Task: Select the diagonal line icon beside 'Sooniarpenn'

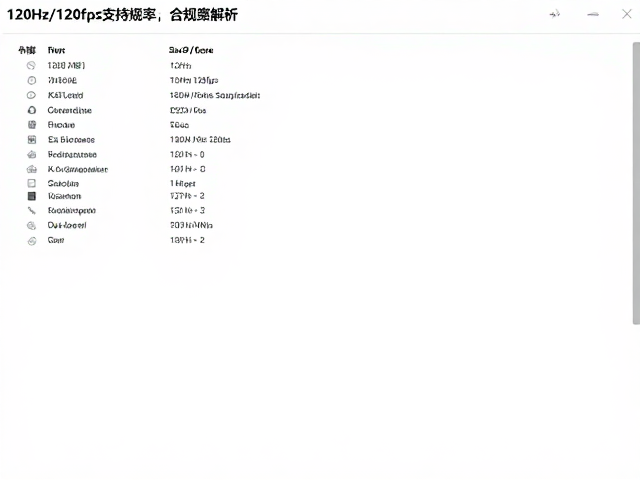Action: pyautogui.click(x=31, y=211)
